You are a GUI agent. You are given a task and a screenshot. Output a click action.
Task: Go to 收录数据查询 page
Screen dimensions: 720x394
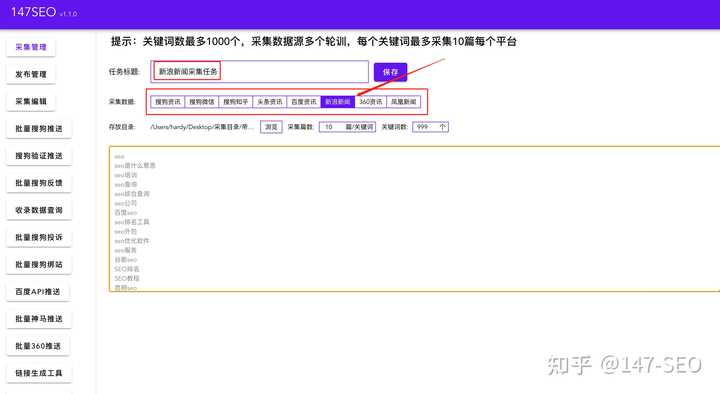pyautogui.click(x=39, y=210)
